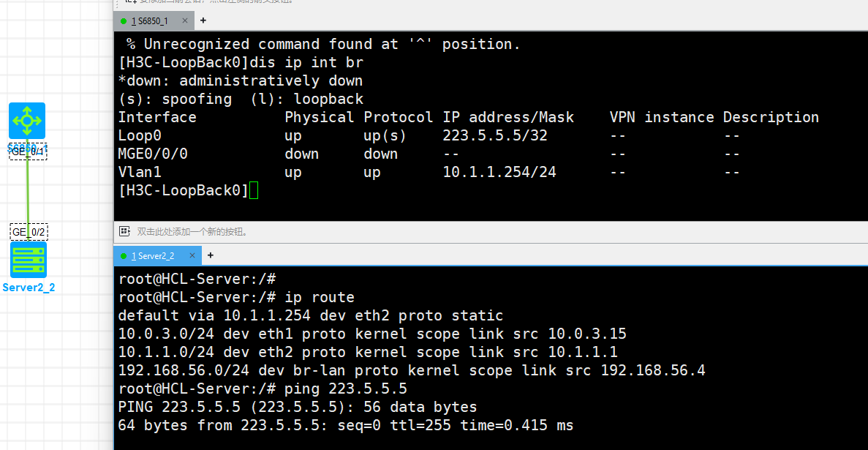Viewport: 868px width, 450px height.
Task: Click the S6850 switch device icon
Action: 27,120
